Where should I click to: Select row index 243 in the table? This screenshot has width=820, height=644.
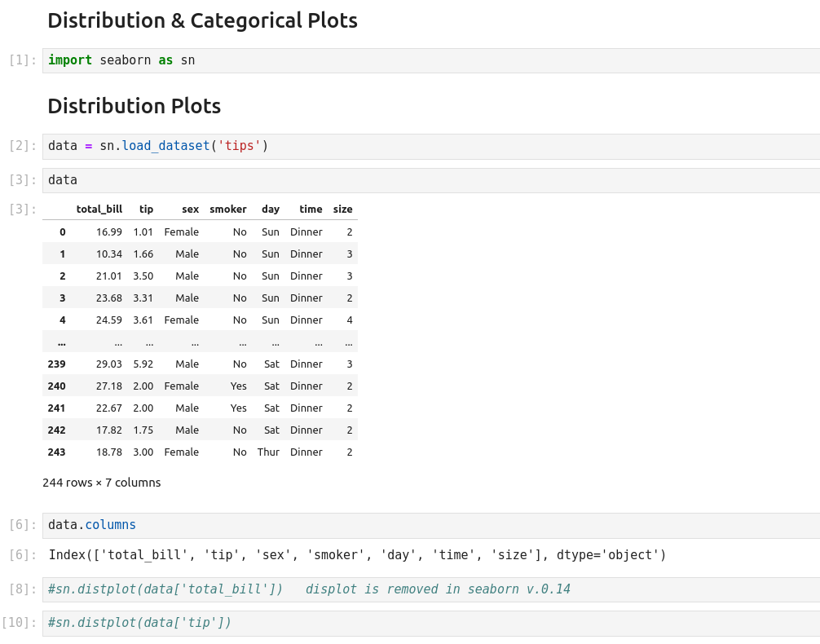point(56,452)
